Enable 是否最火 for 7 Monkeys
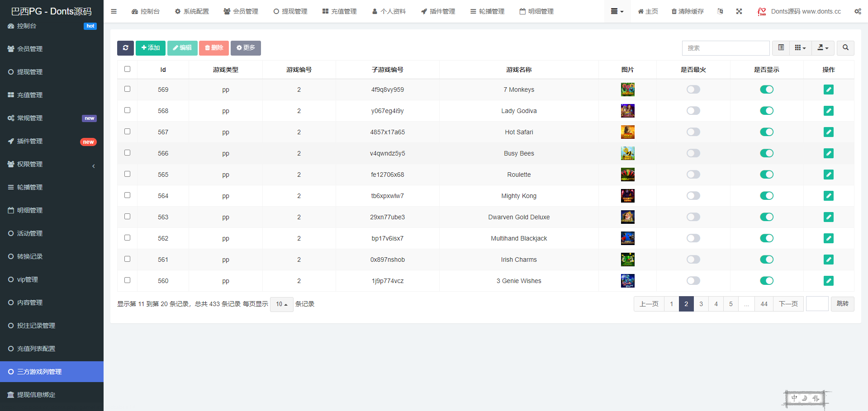 (x=693, y=90)
